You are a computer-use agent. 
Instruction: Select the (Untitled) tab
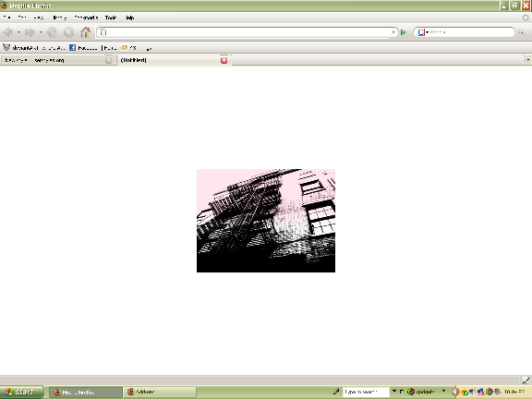point(174,60)
